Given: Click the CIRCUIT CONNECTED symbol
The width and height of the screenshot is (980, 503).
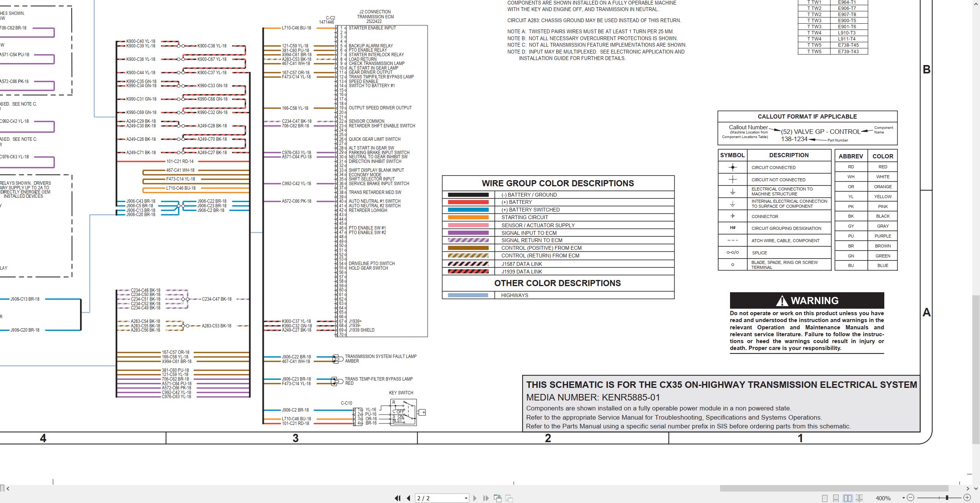Looking at the screenshot, I should (x=732, y=167).
